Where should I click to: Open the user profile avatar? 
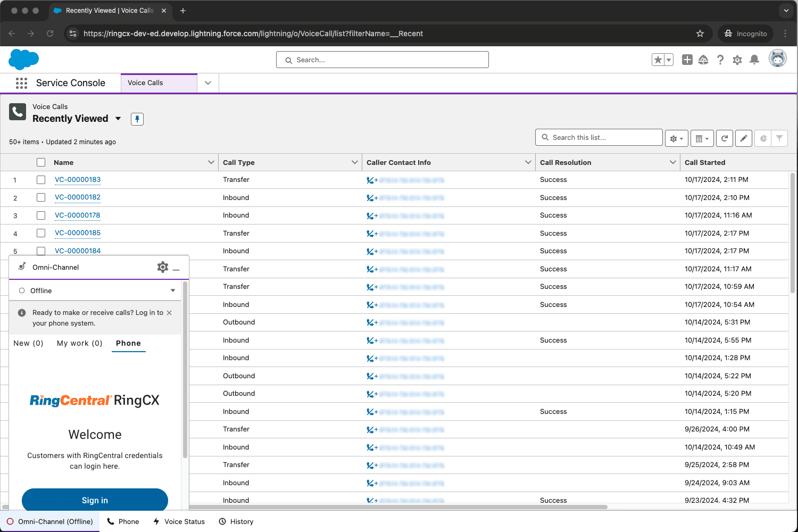click(x=778, y=59)
